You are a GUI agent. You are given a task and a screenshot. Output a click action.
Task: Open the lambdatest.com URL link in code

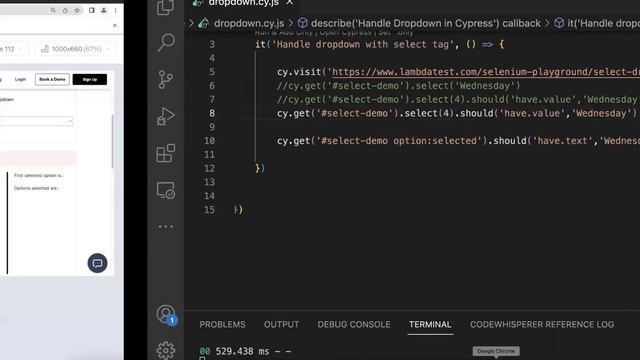point(486,72)
